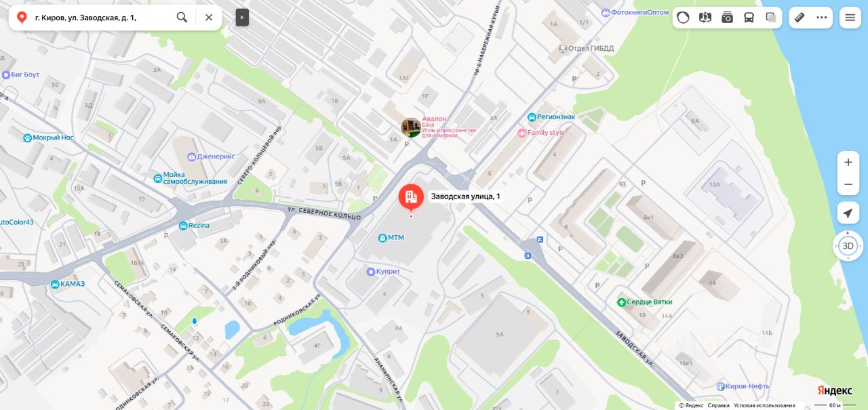Select the Заводская улица, 1 red marker
Viewport: 868px width, 410px height.
(x=410, y=197)
